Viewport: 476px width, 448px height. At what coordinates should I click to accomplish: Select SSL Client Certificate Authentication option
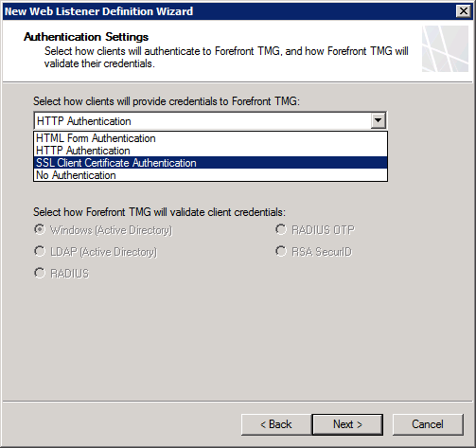point(210,163)
